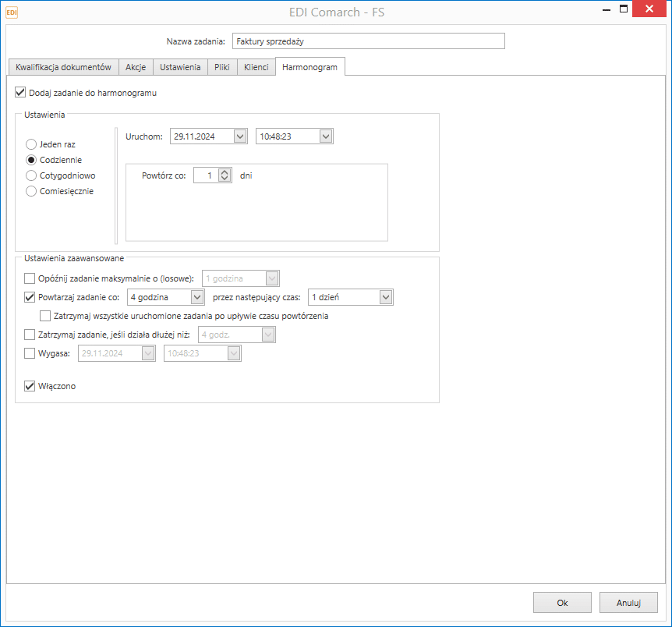Toggle the Włączono checkbox
This screenshot has height=627, width=672.
(x=30, y=386)
